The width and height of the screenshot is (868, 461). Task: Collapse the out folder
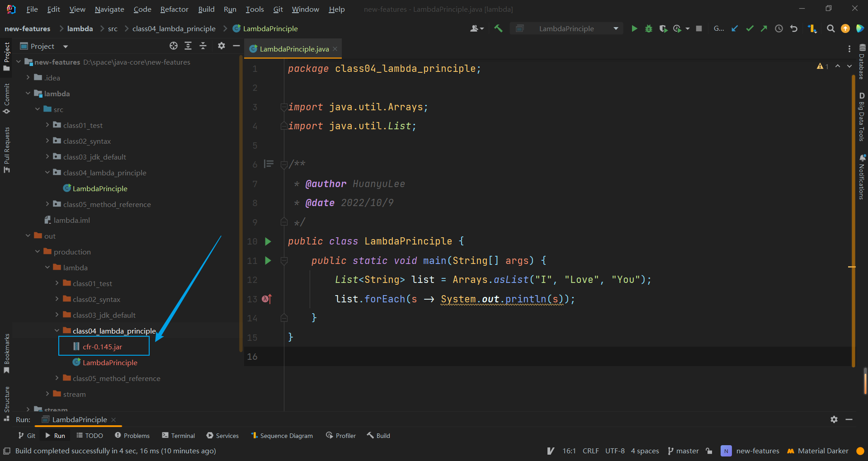click(28, 235)
